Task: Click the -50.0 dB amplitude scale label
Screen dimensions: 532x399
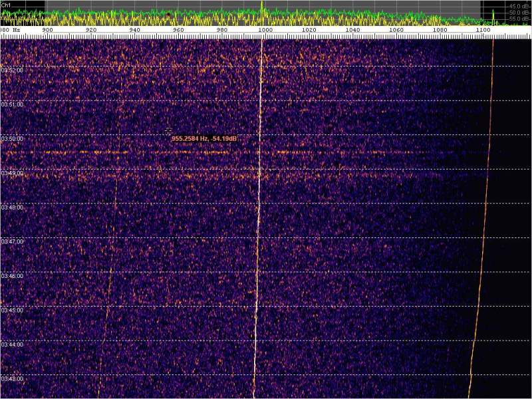Action: (x=518, y=13)
